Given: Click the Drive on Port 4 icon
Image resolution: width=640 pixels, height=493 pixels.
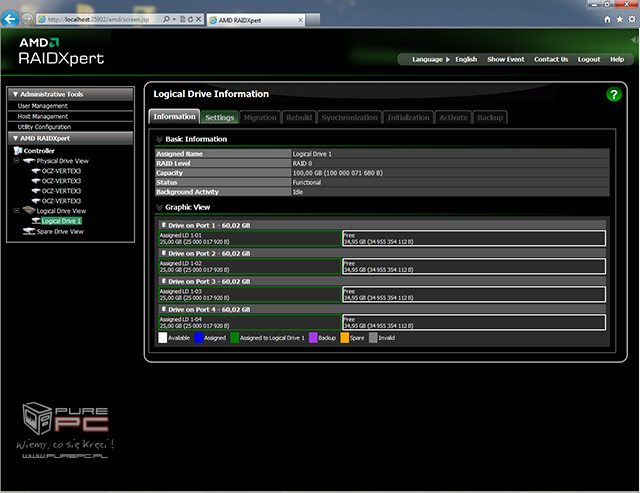Looking at the screenshot, I should pyautogui.click(x=164, y=309).
